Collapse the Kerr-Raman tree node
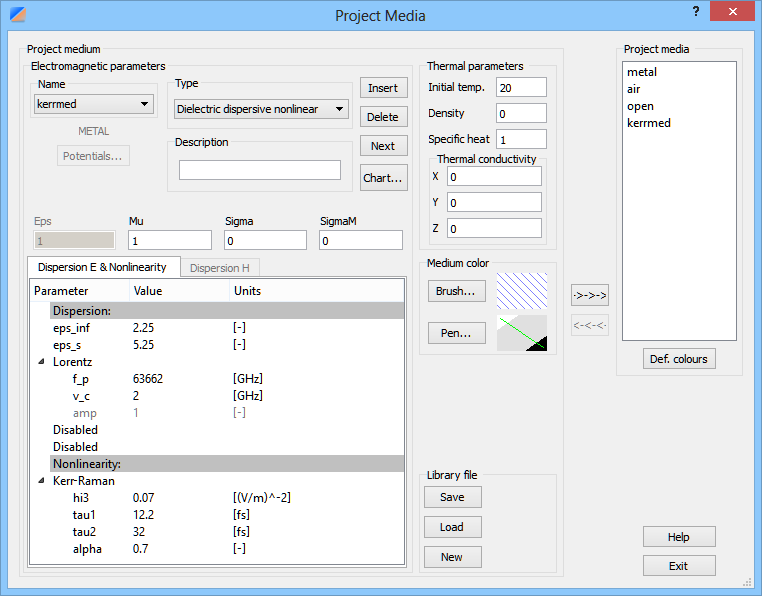Screen dimensions: 762x596 click(41, 481)
